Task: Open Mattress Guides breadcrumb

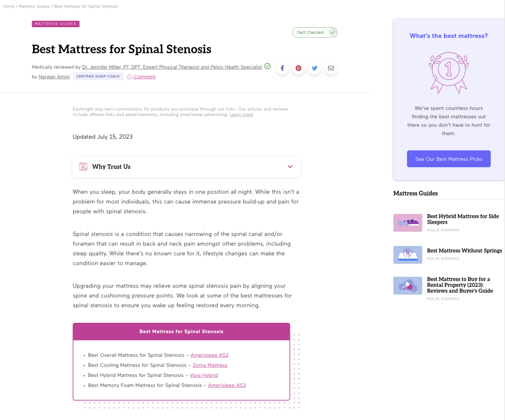Action: [x=35, y=6]
